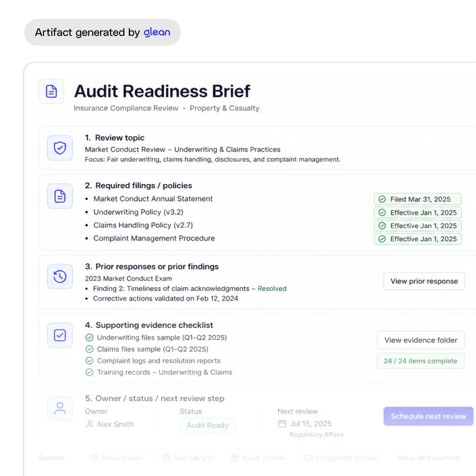Click the Sources label
The image size is (476, 476).
52,458
